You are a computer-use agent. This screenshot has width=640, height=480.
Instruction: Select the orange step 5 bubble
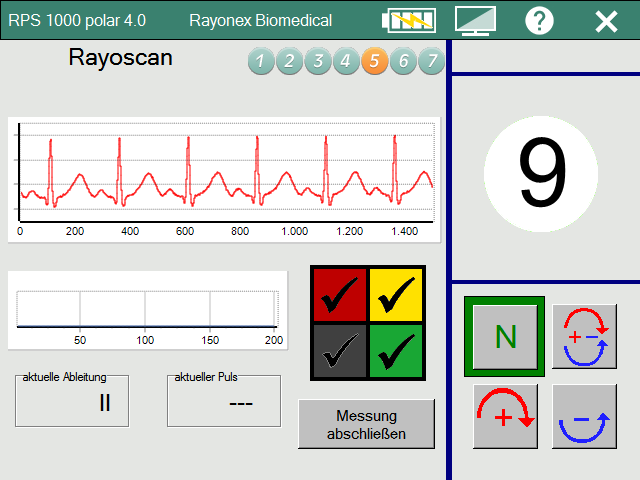click(x=374, y=62)
